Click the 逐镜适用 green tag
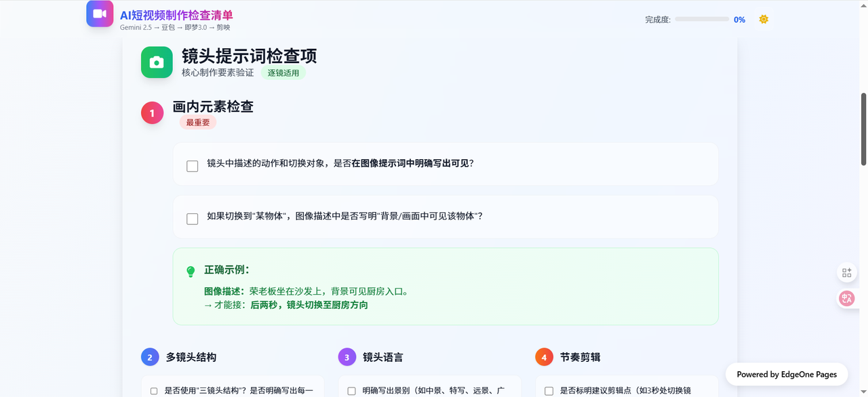The image size is (868, 397). [x=283, y=73]
